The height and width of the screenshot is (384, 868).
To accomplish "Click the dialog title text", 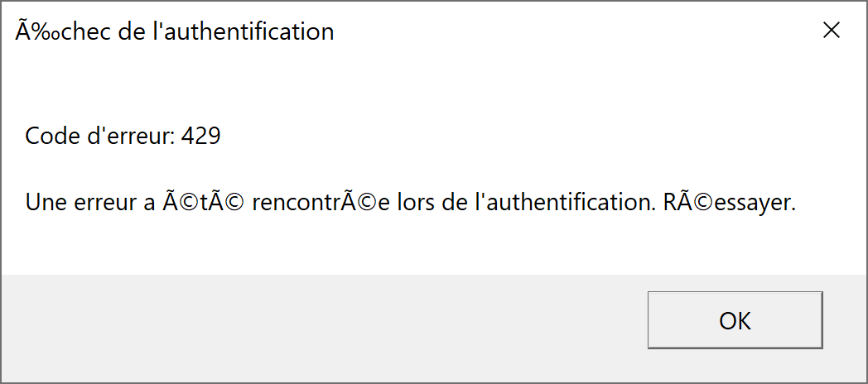I will (175, 32).
